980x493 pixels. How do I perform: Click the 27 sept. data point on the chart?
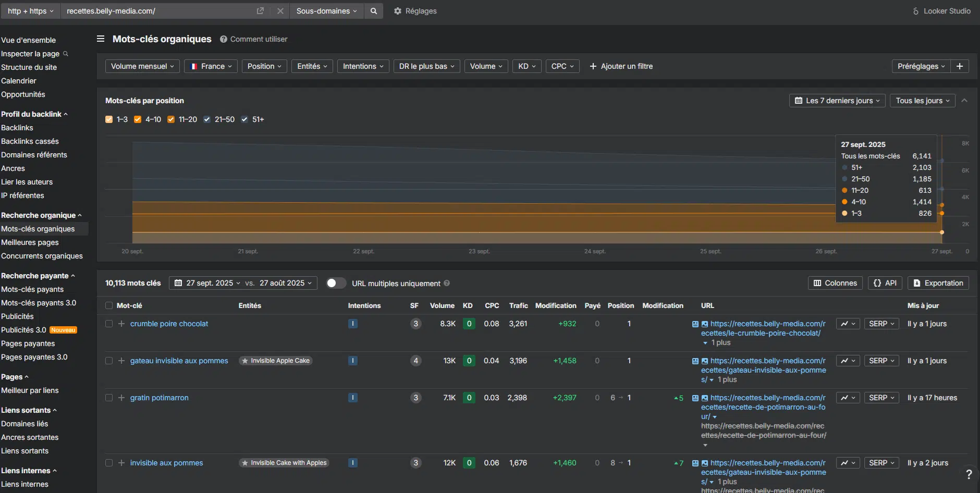(x=941, y=232)
